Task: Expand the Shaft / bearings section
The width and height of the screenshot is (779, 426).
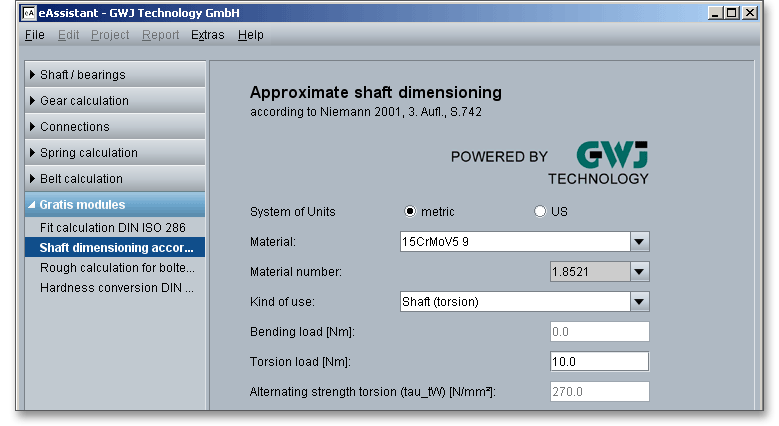Action: (x=113, y=75)
